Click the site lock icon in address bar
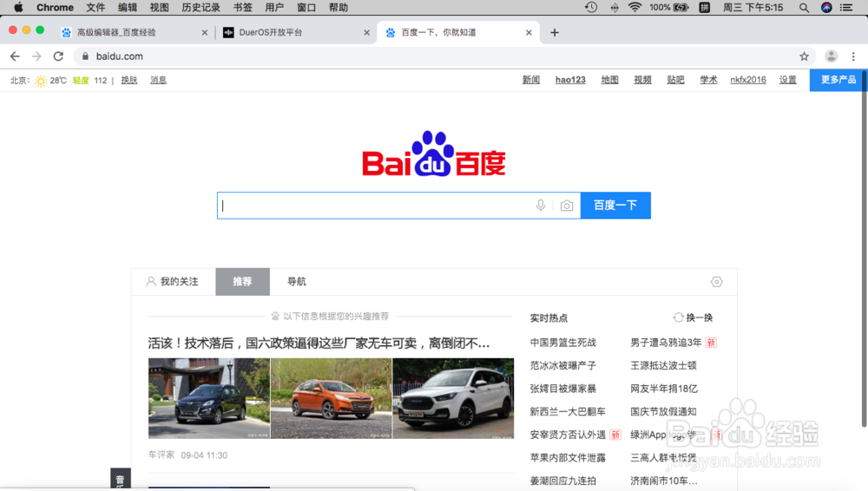Image resolution: width=868 pixels, height=491 pixels. click(85, 56)
